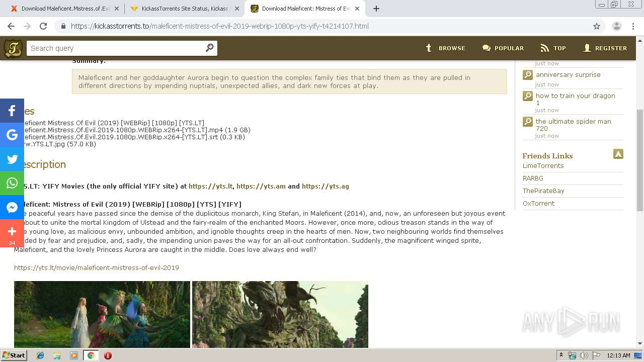Image resolution: width=644 pixels, height=362 pixels.
Task: Open Chrome profile avatar icon
Action: (x=617, y=26)
